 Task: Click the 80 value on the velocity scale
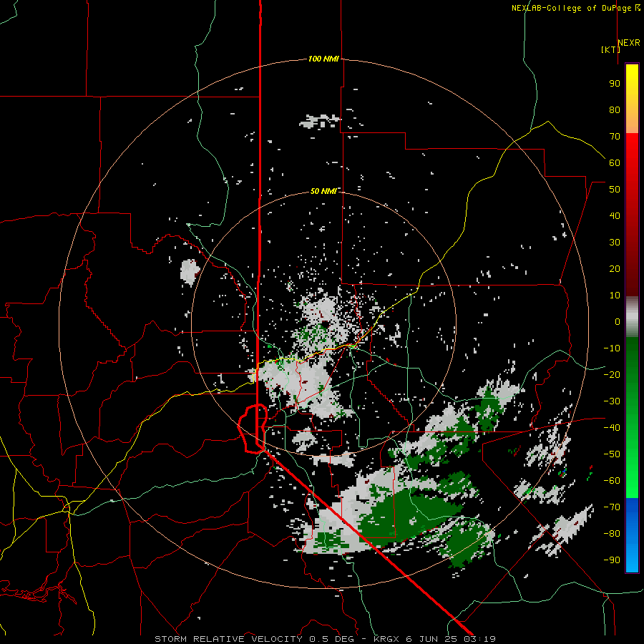point(615,110)
